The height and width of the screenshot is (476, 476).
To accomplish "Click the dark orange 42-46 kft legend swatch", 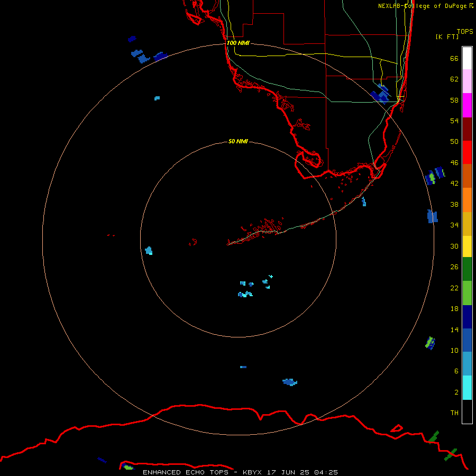I will [x=467, y=176].
